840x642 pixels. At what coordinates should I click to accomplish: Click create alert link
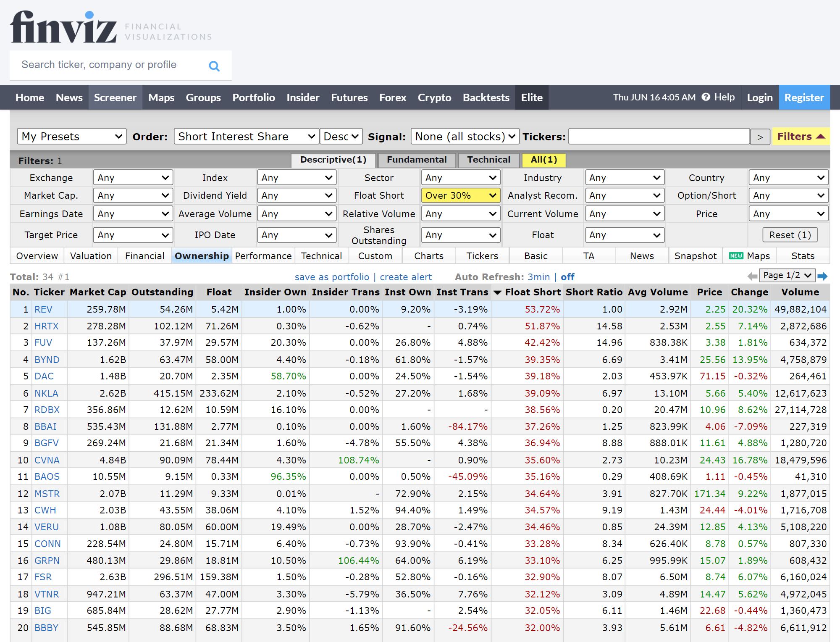(x=406, y=277)
